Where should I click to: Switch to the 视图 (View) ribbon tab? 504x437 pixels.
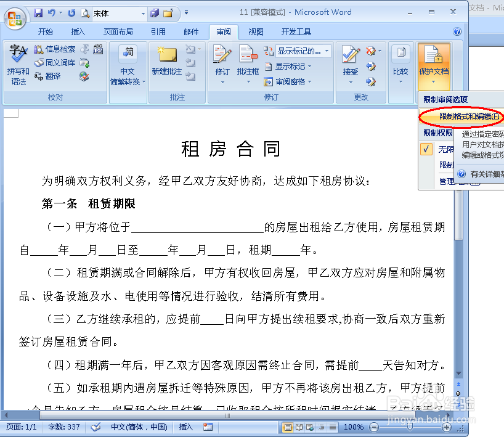pos(255,31)
